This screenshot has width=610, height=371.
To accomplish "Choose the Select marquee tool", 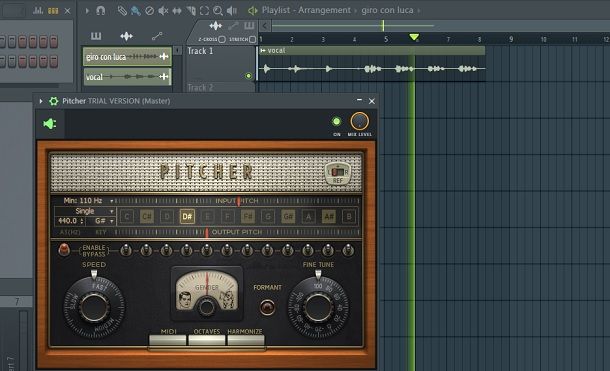I will coord(204,11).
